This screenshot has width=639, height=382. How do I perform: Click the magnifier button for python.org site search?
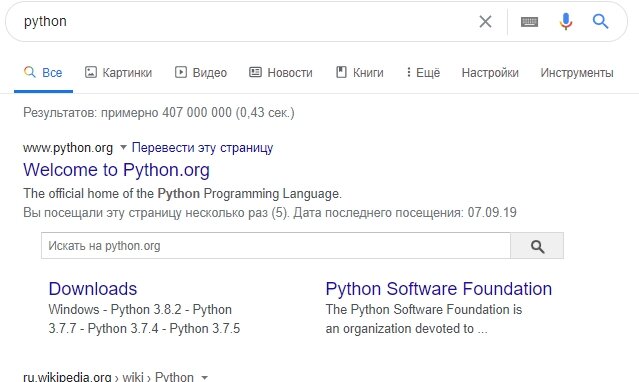click(x=537, y=246)
